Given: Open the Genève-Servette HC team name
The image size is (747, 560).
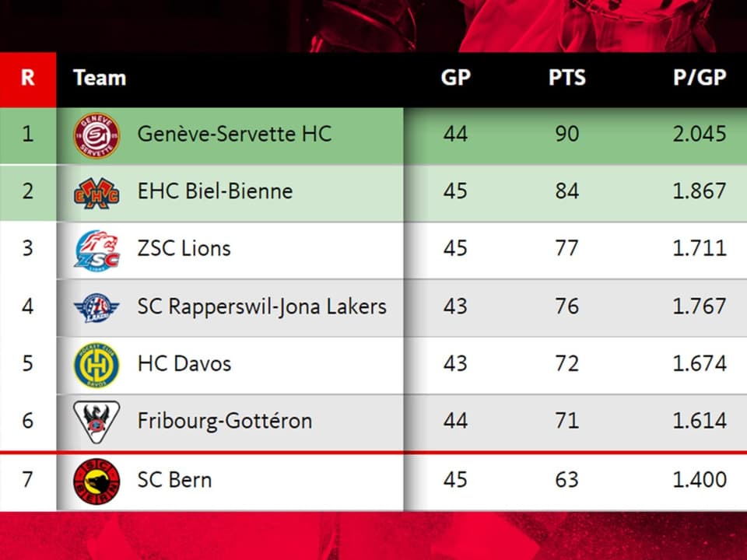Looking at the screenshot, I should point(234,134).
